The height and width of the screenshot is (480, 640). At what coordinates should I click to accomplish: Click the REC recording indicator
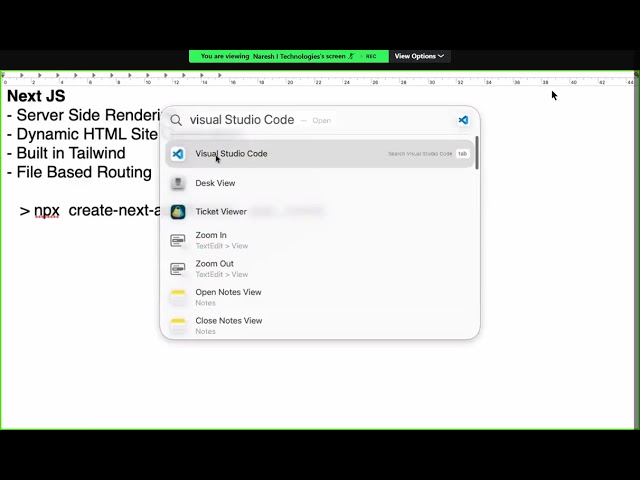click(x=371, y=56)
